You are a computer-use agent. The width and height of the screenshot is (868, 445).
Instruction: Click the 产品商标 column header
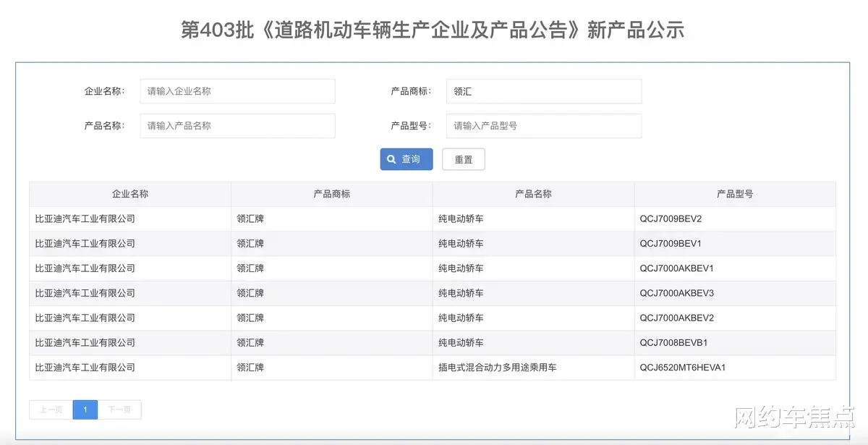(x=332, y=194)
